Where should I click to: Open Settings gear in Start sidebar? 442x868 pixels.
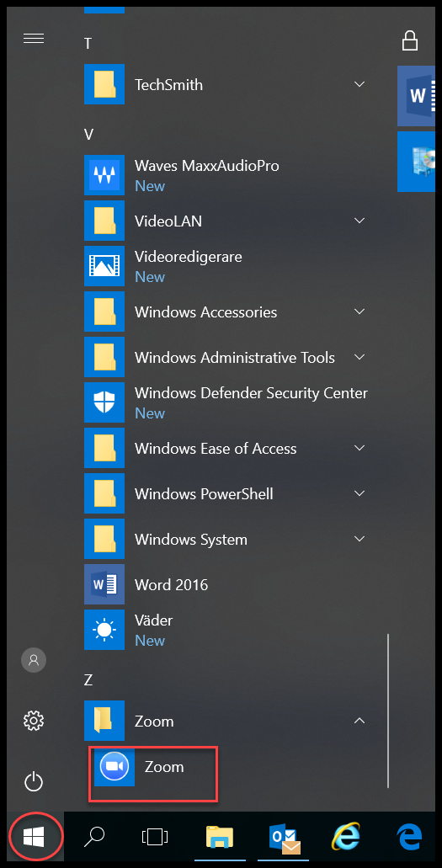[x=34, y=720]
